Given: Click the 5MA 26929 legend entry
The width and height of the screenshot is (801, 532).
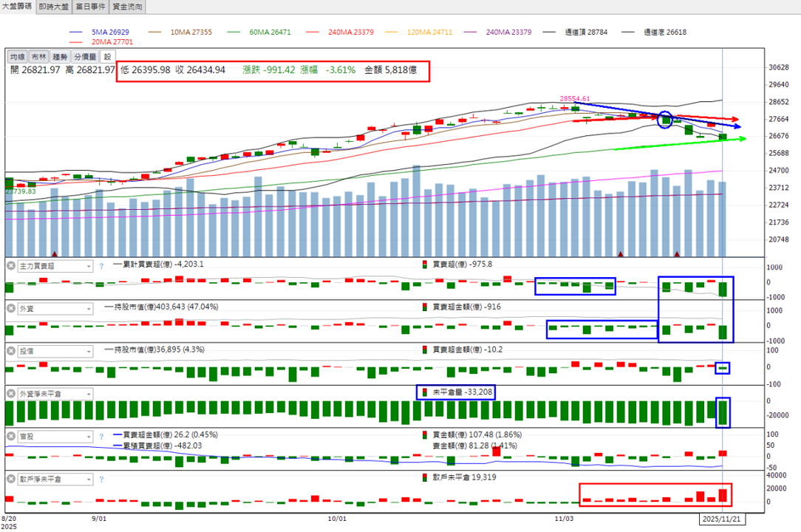Looking at the screenshot, I should point(99,32).
